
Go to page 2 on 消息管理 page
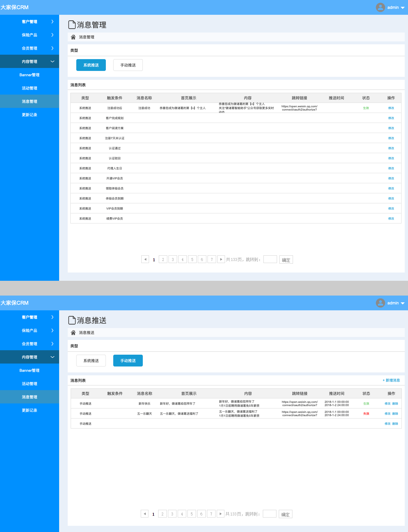(163, 259)
